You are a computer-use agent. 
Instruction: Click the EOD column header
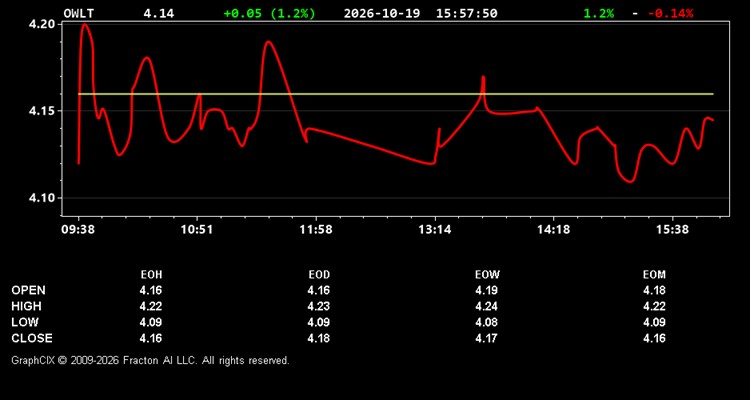(x=319, y=275)
